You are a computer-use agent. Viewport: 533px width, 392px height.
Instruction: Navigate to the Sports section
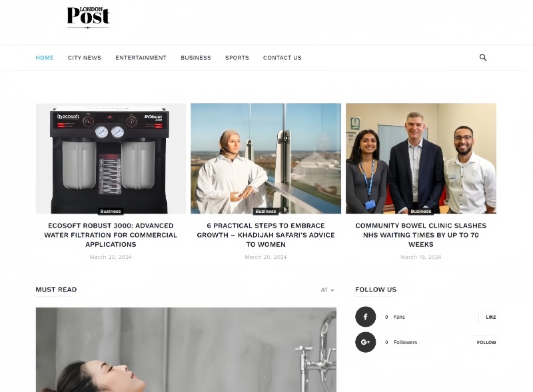tap(237, 58)
